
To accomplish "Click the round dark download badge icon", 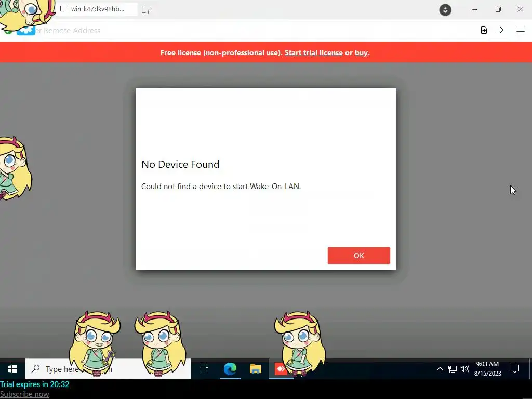I will (x=445, y=10).
